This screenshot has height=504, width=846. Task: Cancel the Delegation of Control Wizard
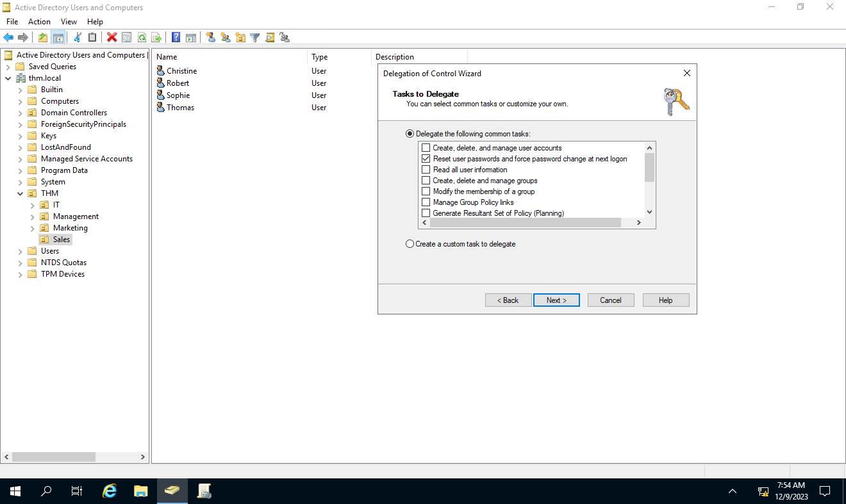pos(611,300)
